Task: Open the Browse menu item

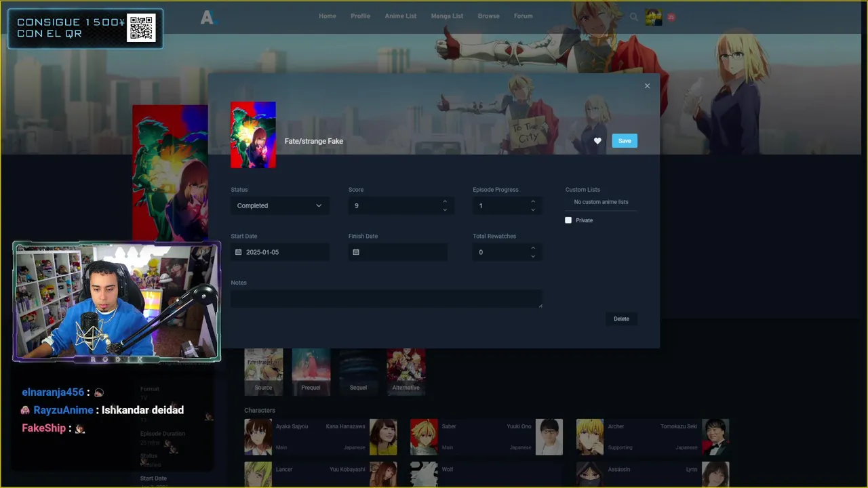Action: point(488,16)
